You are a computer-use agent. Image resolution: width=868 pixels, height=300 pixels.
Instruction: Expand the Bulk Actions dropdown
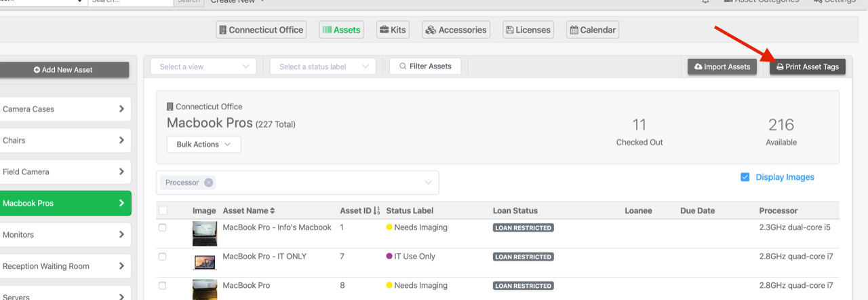click(203, 145)
